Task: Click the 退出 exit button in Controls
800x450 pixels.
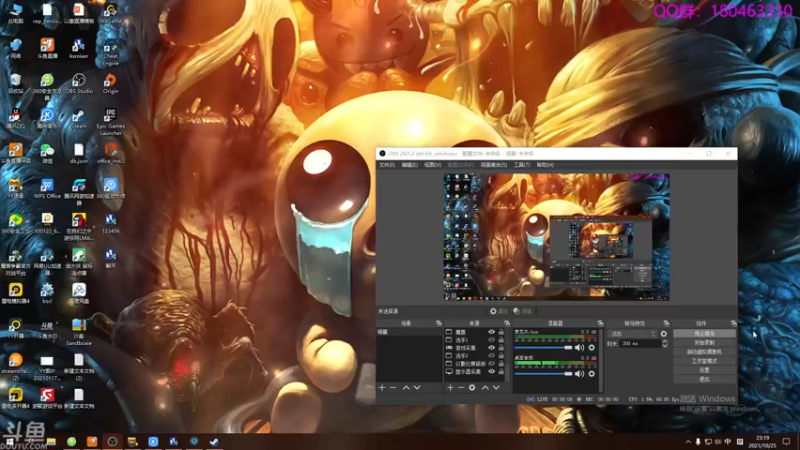Action: 704,379
